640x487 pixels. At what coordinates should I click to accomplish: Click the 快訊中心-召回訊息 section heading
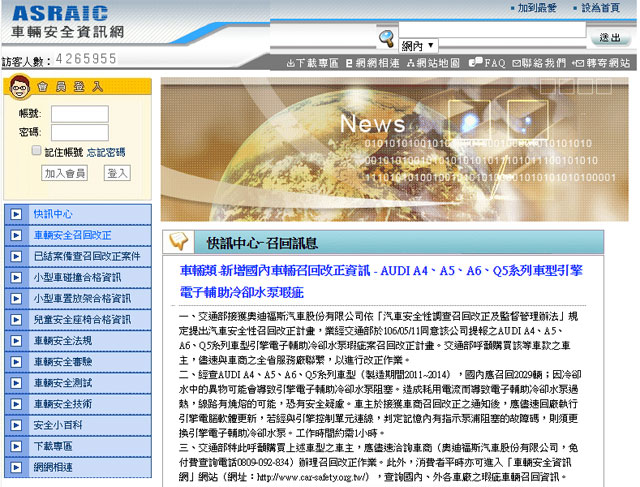coord(262,243)
